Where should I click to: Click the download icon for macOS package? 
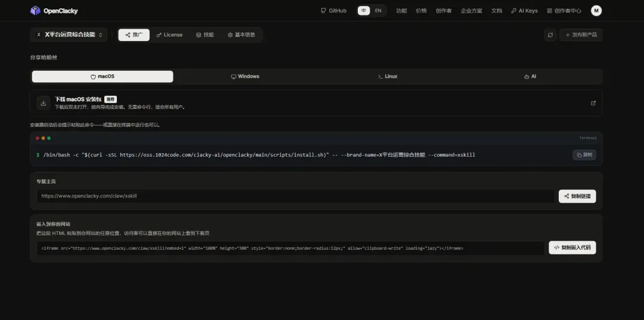43,103
